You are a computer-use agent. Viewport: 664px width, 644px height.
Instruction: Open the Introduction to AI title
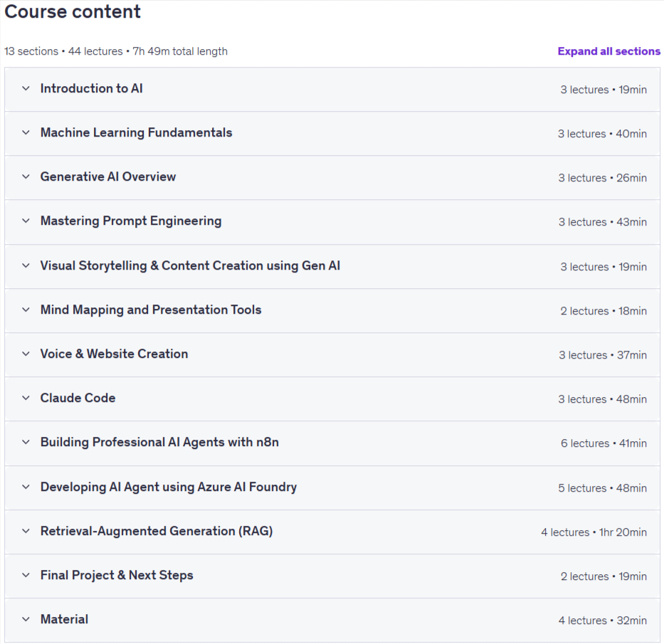pos(92,88)
